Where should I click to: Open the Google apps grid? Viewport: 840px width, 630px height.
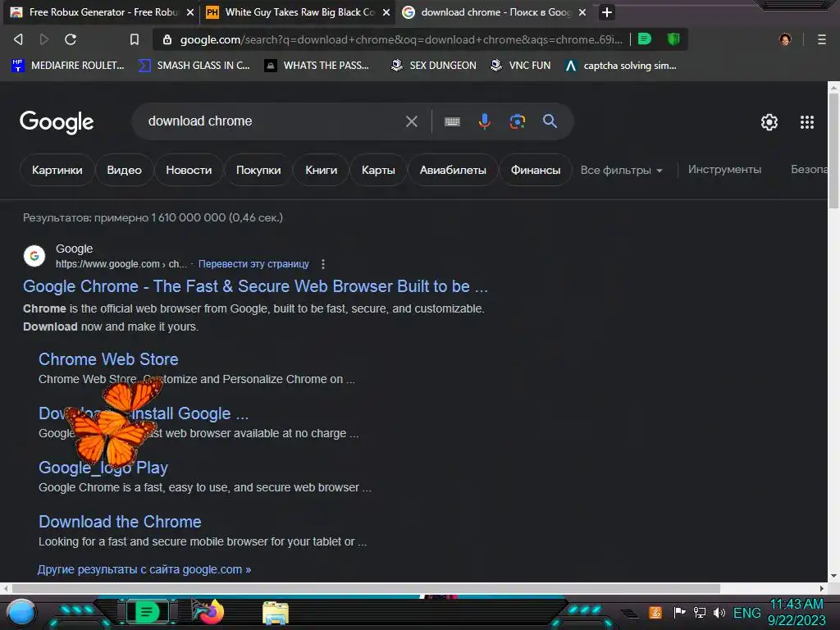tap(807, 122)
